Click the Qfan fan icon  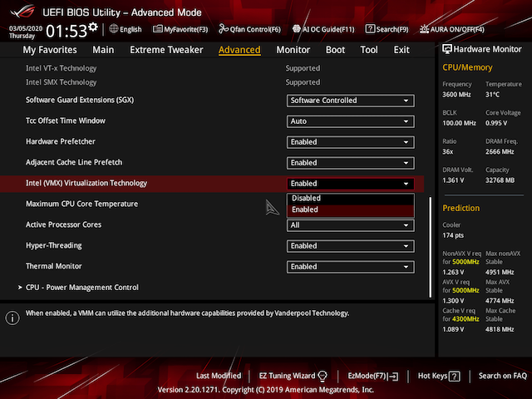[224, 29]
